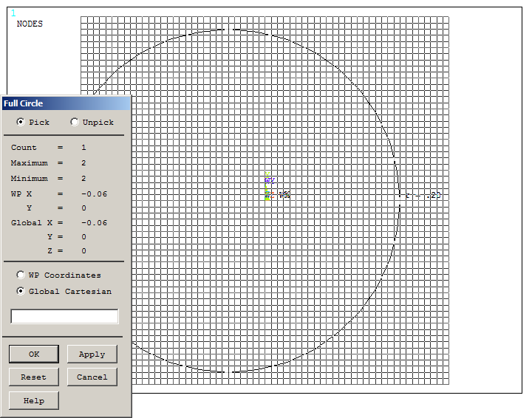
Task: Click the Reset button
Action: [x=34, y=377]
